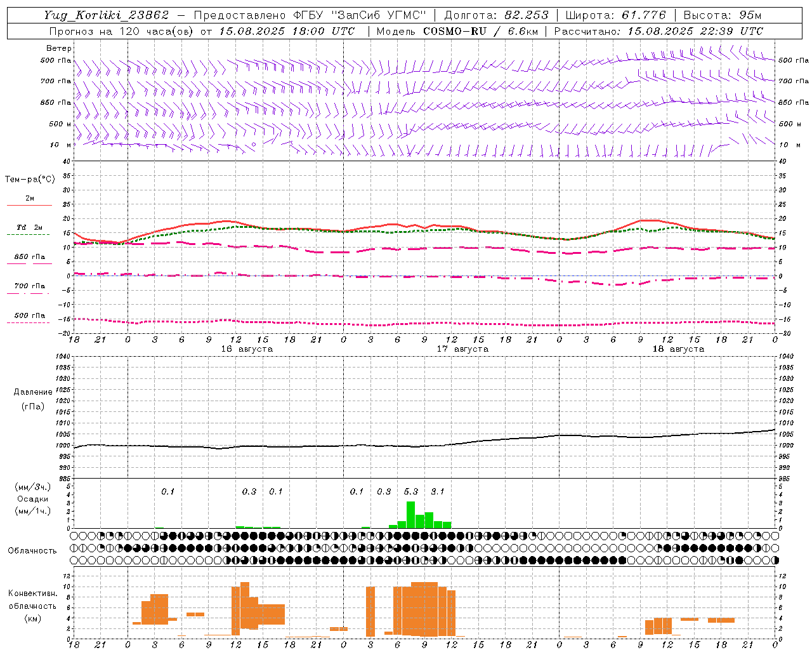Click the tallest green precipitation bar
The image size is (812, 650).
[410, 515]
